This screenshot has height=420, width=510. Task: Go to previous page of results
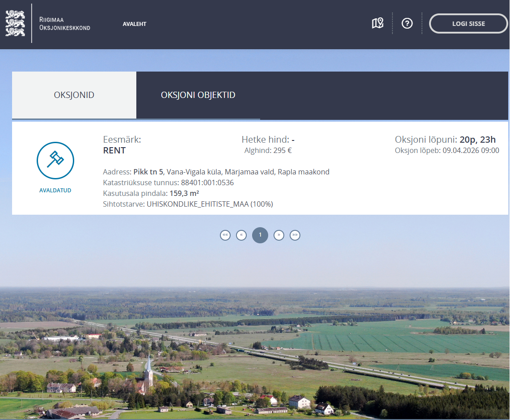tap(241, 235)
